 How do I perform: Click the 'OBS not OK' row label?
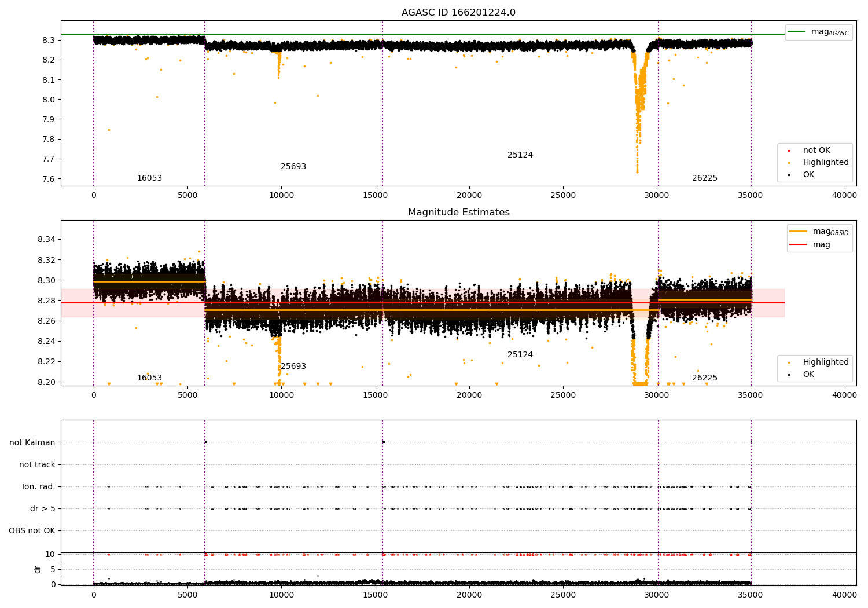tap(32, 531)
